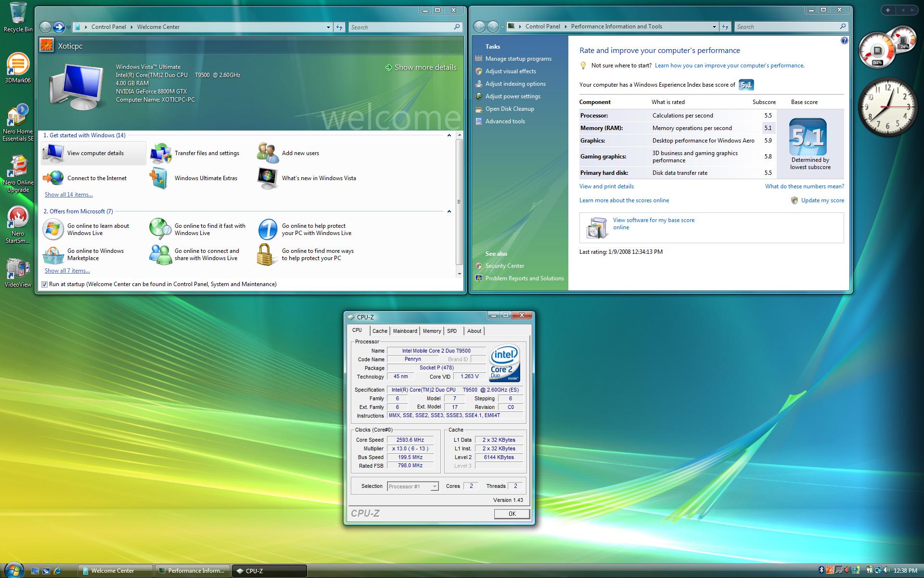Click the help protect your PC icon

(268, 229)
